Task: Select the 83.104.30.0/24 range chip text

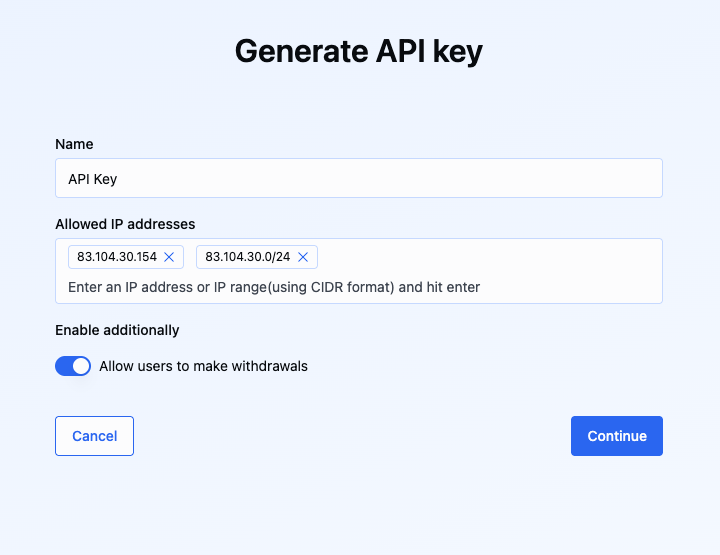Action: [247, 257]
